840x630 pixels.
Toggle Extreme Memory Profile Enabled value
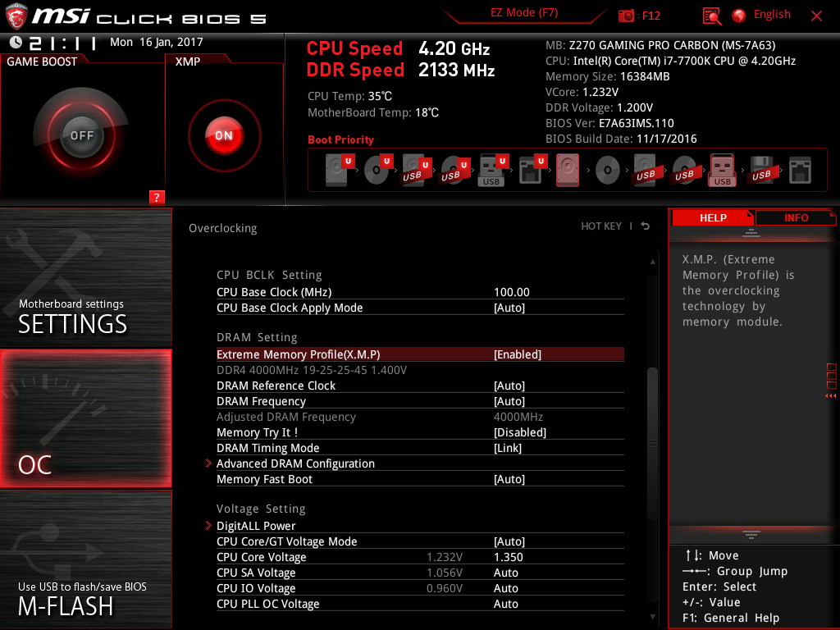point(518,354)
